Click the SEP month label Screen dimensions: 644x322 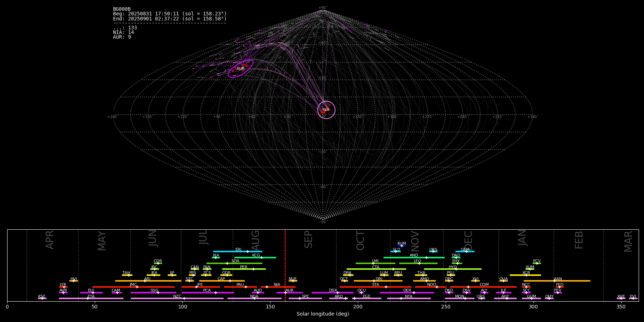(308, 239)
